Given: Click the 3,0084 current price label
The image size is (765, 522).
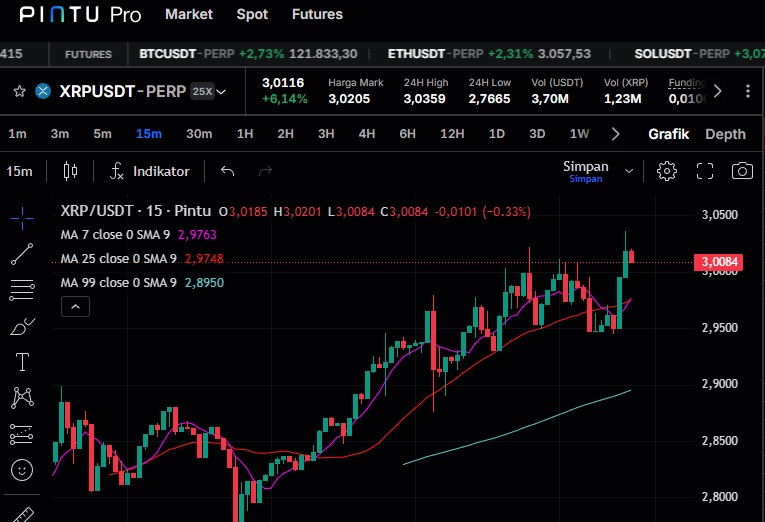Looking at the screenshot, I should click(719, 262).
